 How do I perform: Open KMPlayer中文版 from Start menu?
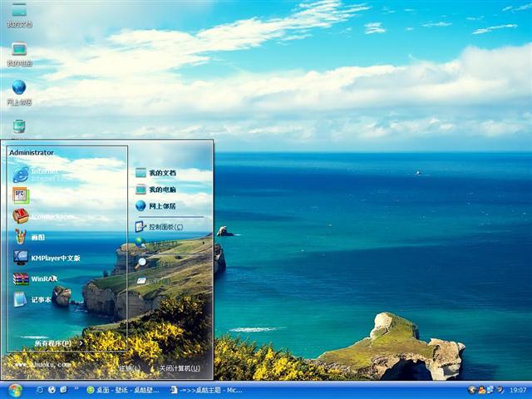click(x=47, y=258)
